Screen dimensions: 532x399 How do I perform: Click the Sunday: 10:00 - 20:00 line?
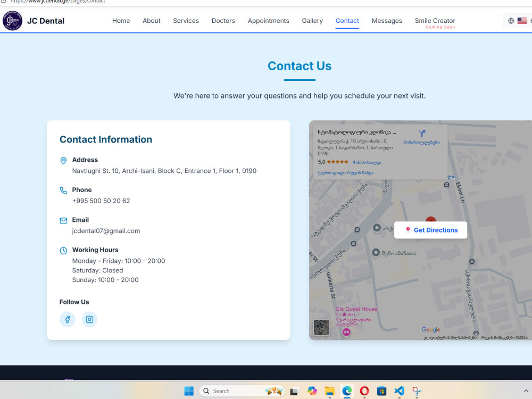(x=105, y=280)
